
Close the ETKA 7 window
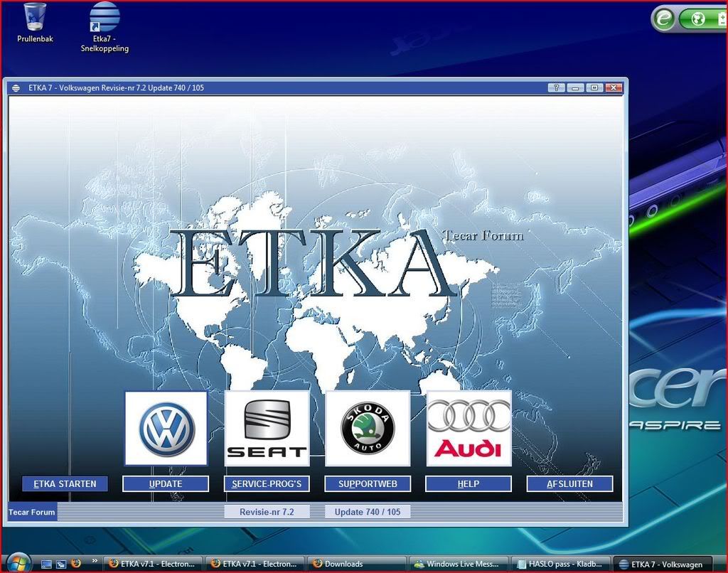click(614, 87)
